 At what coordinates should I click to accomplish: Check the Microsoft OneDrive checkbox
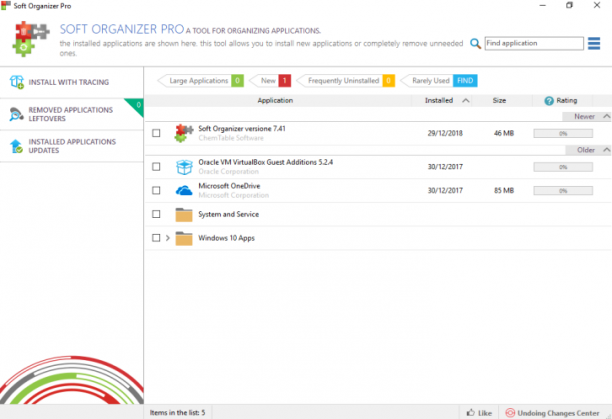coord(156,190)
